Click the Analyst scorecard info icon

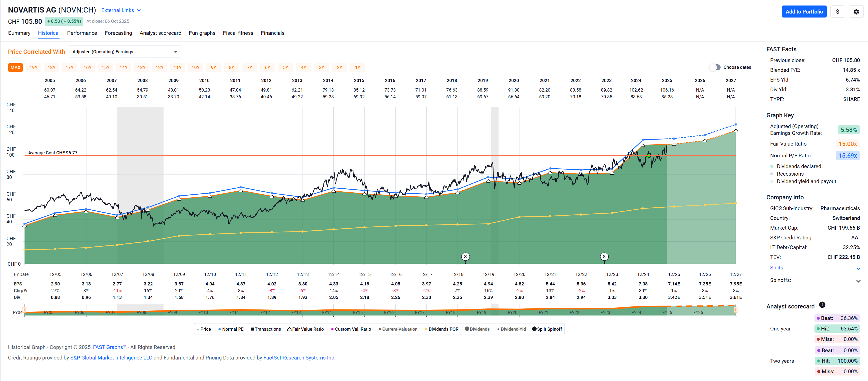click(x=822, y=305)
